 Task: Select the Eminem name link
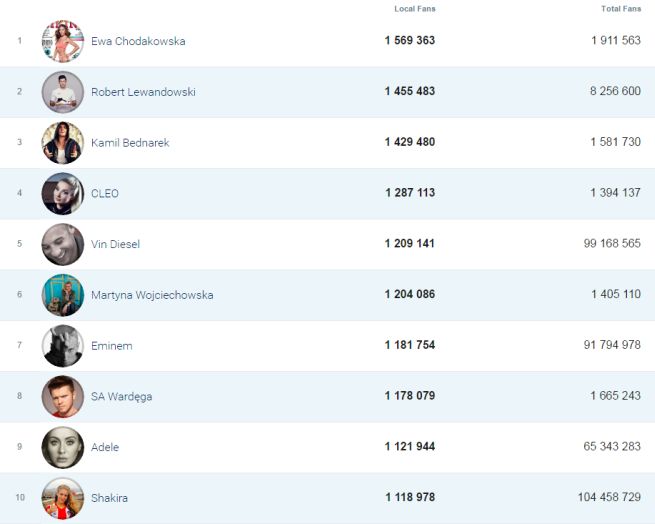tap(111, 346)
